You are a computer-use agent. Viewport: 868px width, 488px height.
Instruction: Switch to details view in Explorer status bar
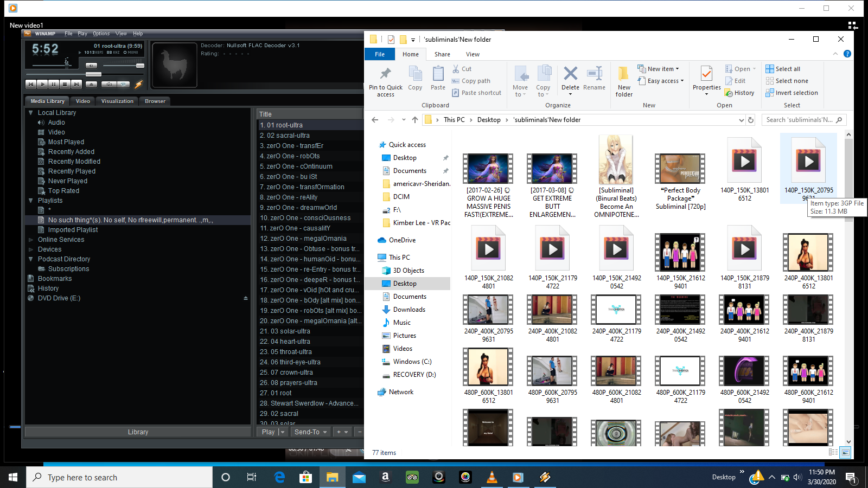tap(833, 452)
